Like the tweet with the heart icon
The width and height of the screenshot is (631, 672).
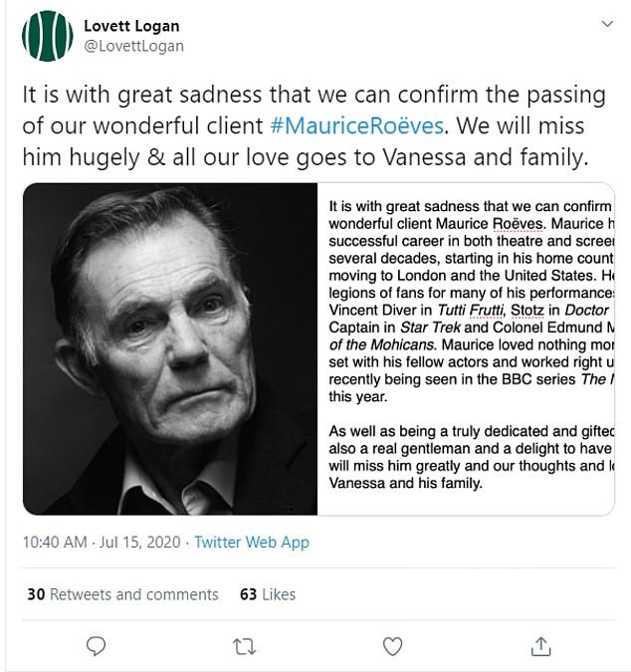coord(393,646)
